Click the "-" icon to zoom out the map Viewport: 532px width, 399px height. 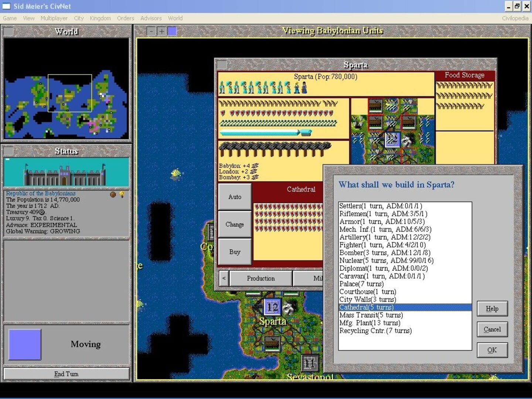[151, 31]
